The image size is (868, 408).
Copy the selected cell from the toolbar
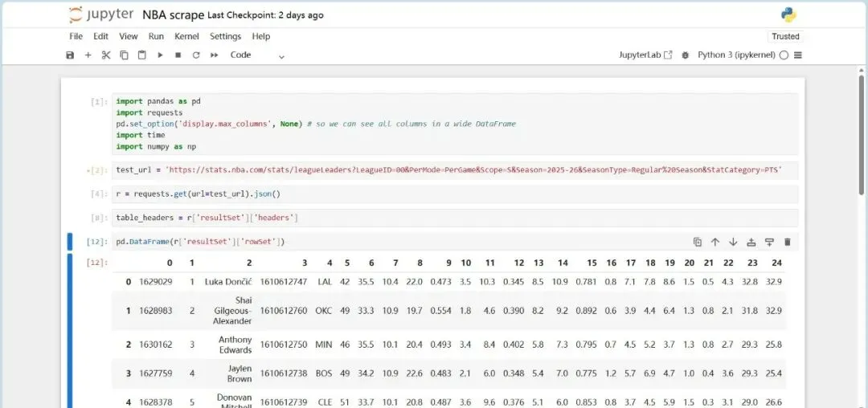124,55
